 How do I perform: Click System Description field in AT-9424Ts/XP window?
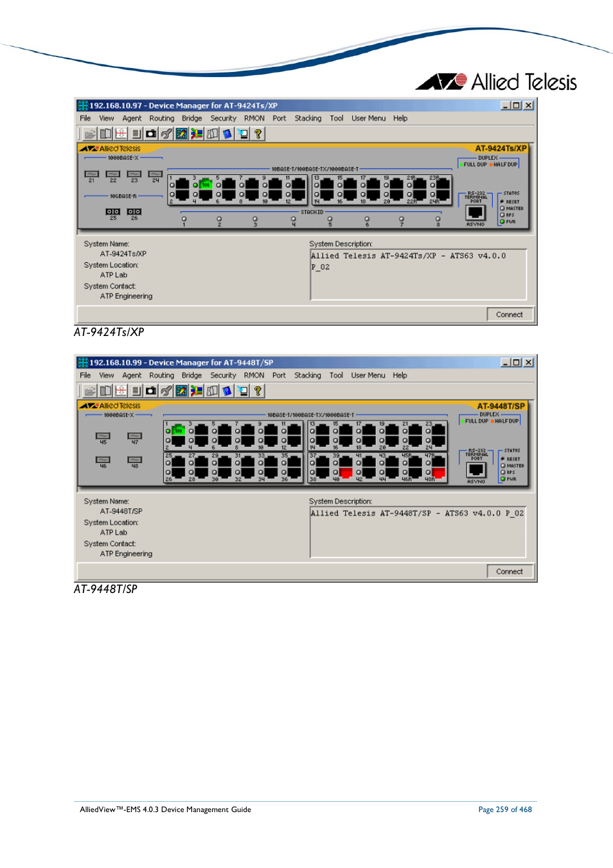pyautogui.click(x=418, y=275)
